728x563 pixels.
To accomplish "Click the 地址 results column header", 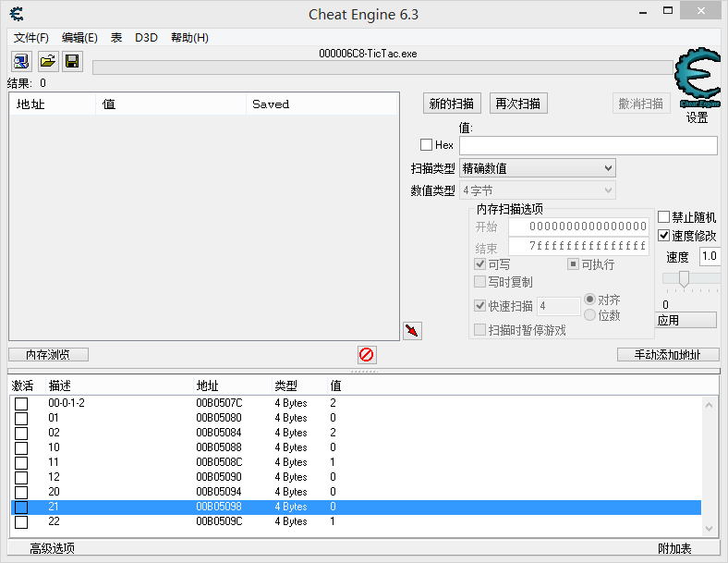I will (x=53, y=104).
